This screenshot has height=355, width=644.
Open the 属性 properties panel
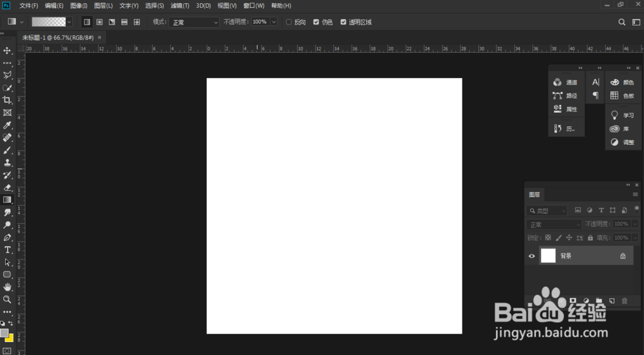click(566, 109)
